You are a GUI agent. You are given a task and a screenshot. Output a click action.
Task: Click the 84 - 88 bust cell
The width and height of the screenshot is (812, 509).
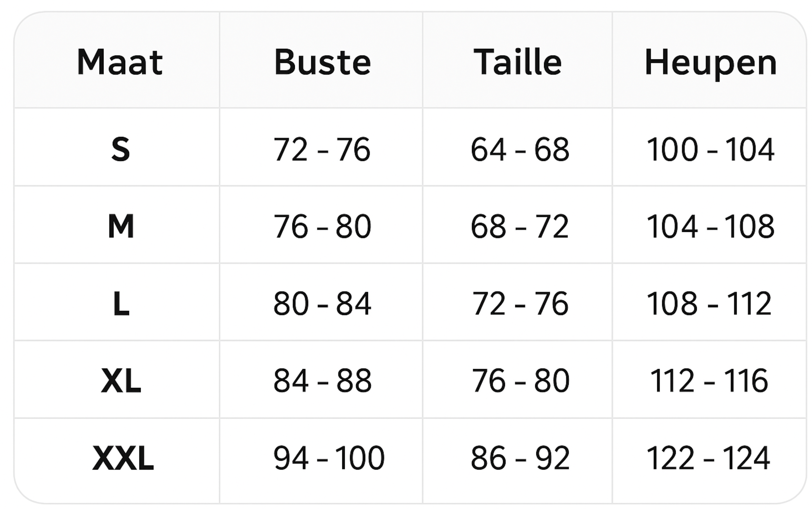(x=322, y=381)
